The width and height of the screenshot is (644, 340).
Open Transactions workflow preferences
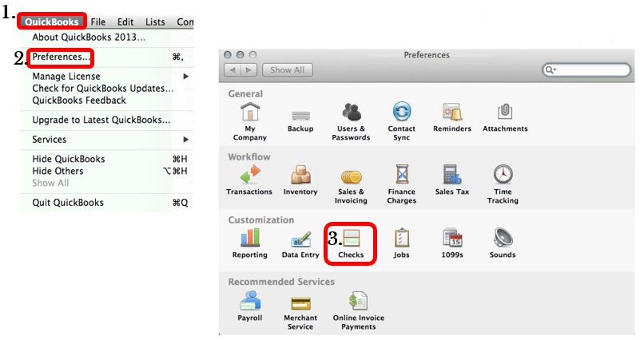coord(250,174)
